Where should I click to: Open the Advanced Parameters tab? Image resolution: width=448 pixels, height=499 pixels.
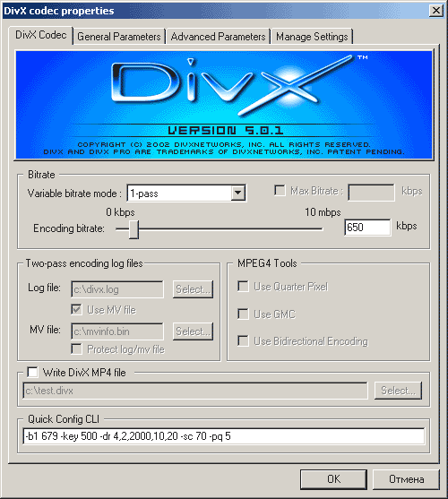[x=218, y=37]
